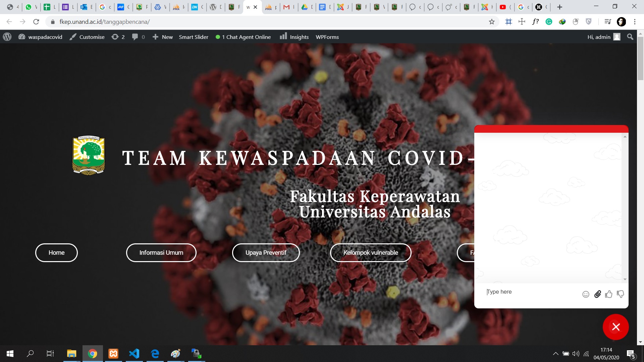Open the Grammarly extension icon
Screen dimensions: 644x362
pos(549,21)
